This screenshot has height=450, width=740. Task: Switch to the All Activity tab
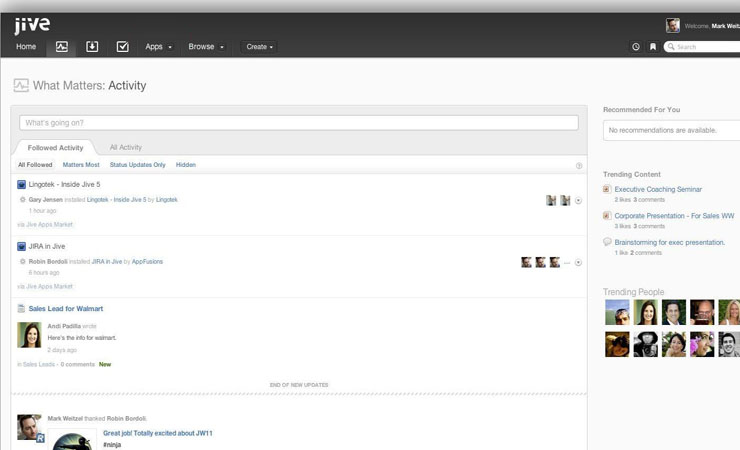point(126,148)
